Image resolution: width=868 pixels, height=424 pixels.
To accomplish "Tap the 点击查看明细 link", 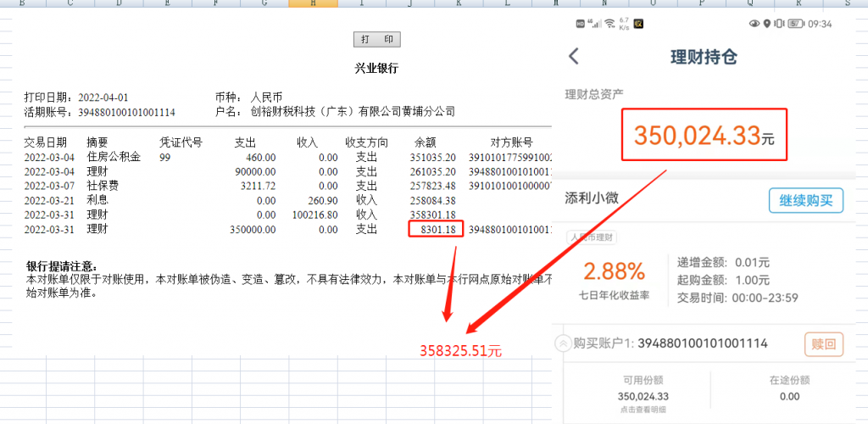I will pos(644,410).
